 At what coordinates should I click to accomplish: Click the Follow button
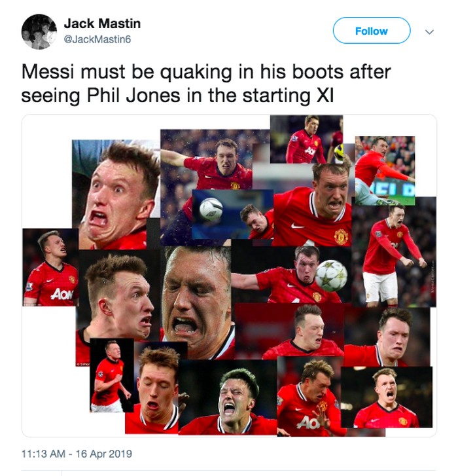372,31
